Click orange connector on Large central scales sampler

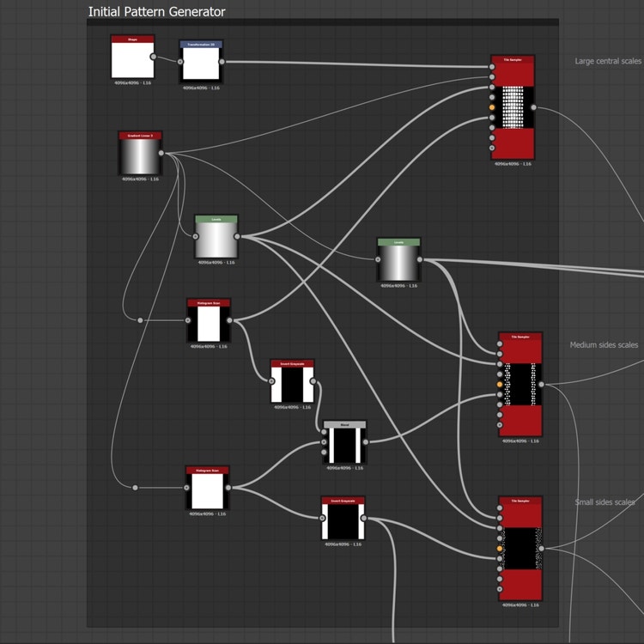[492, 107]
